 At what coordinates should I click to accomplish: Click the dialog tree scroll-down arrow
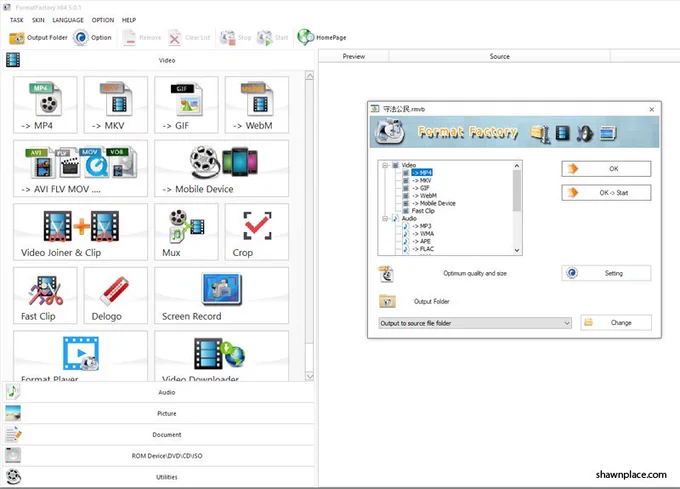[517, 250]
